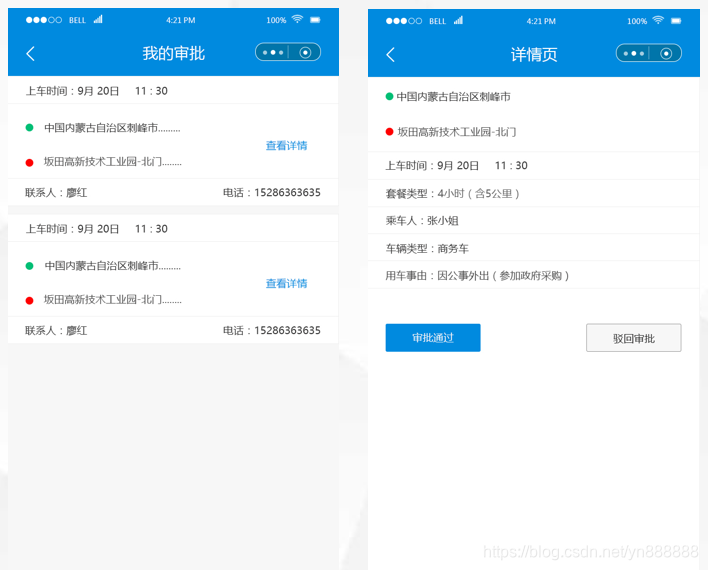Select 坂田高新技术工业园-北门 address in second card
The width and height of the screenshot is (708, 570).
point(112,299)
